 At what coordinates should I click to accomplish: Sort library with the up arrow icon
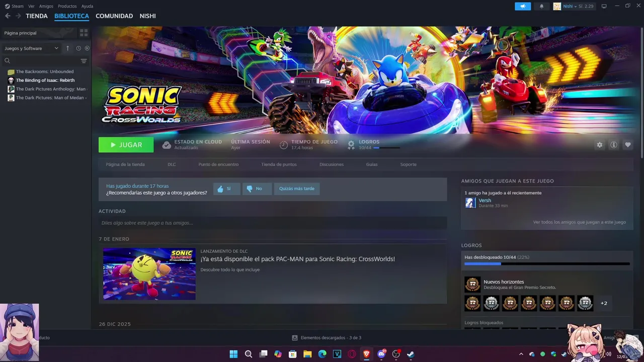[68, 48]
